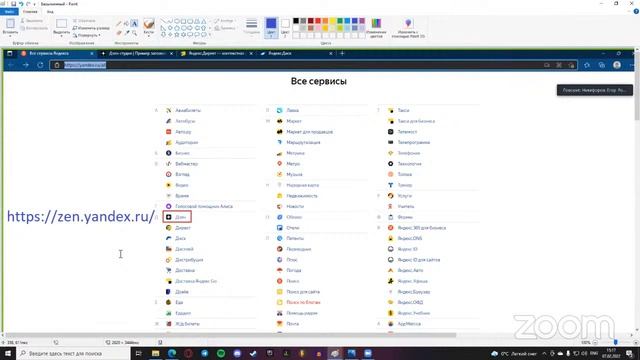Open the Контур outline dropdown
The height and width of the screenshot is (360, 640).
[224, 20]
